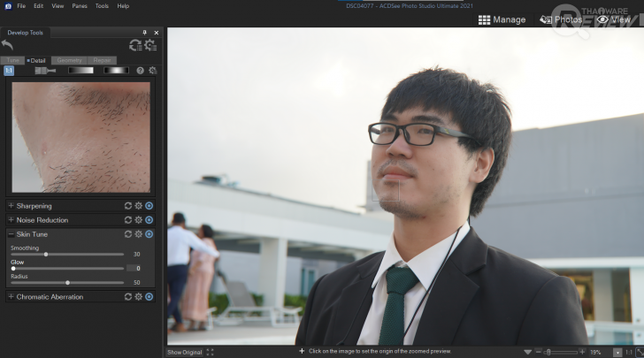Open the develop presets gear-list icon
The image size is (644, 358).
click(150, 45)
